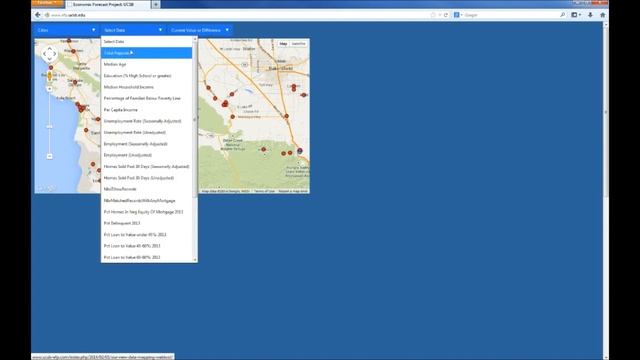Focus the browser URL address field
This screenshot has height=360, width=640.
237,15
